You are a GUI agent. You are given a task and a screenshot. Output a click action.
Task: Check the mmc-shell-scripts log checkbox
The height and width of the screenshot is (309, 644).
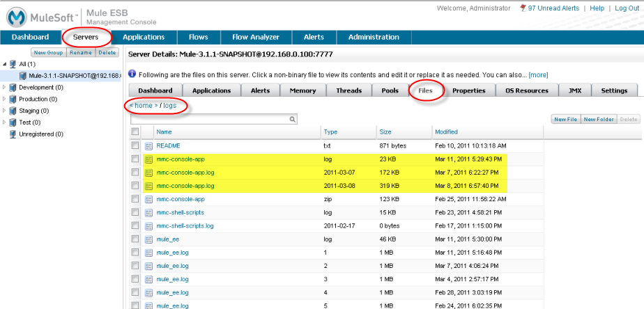tap(135, 212)
